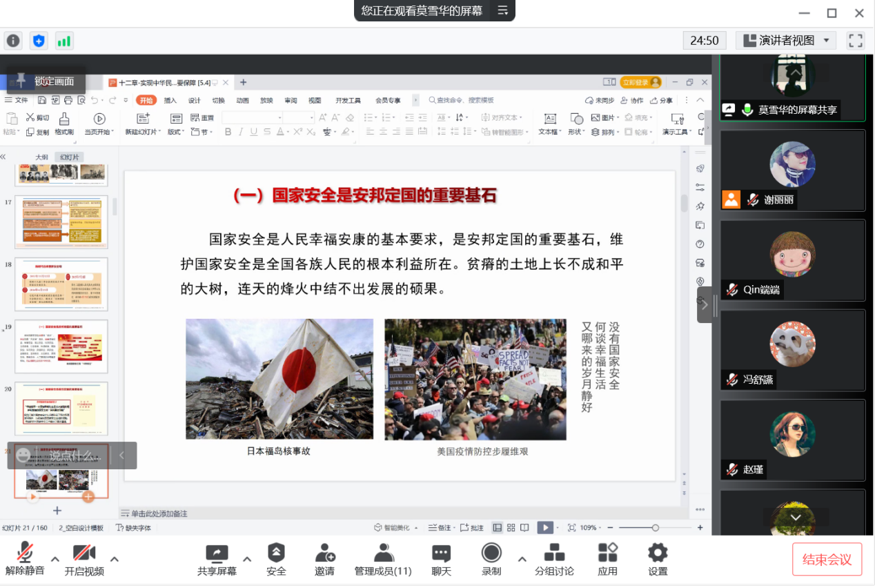The width and height of the screenshot is (875, 588).
Task: Enter full screen mode
Action: (856, 41)
